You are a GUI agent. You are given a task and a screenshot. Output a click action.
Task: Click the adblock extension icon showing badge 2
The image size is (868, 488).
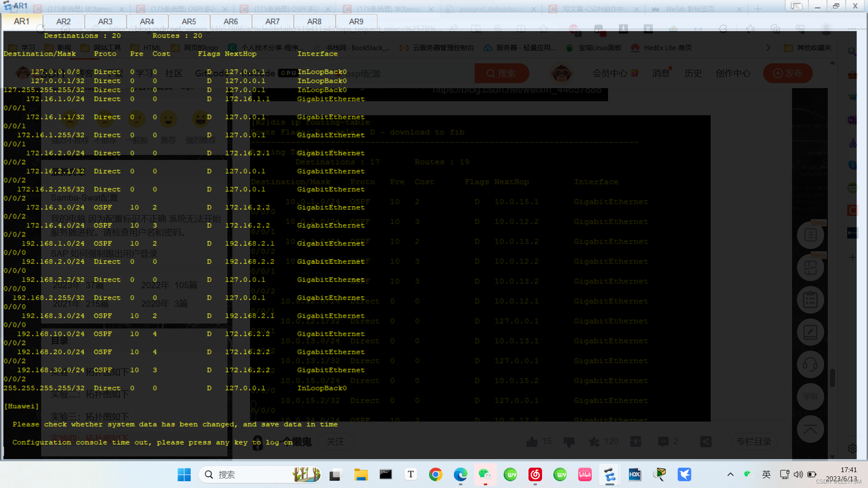pos(573,28)
